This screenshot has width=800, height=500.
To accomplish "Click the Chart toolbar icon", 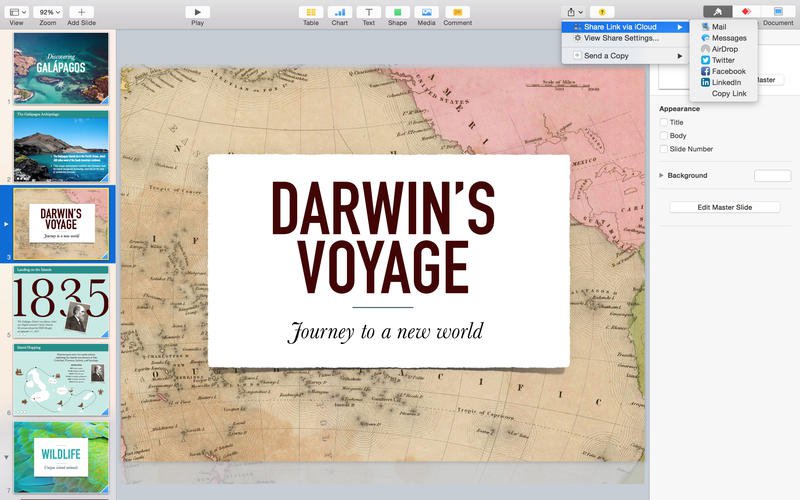I will 339,11.
